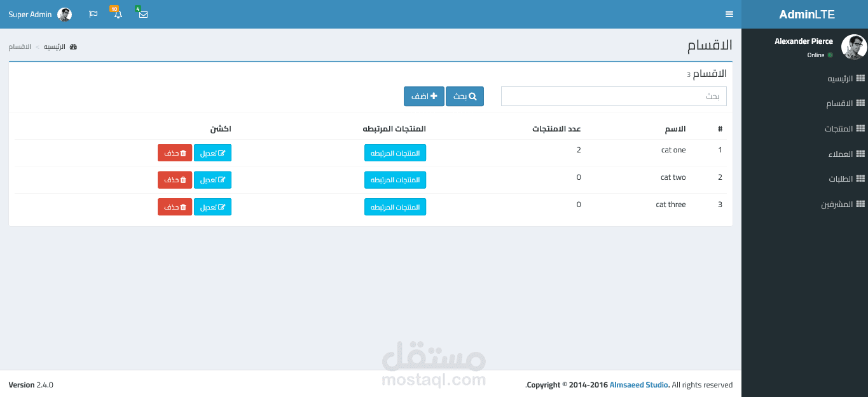Click the اضف add button
Screen dimensions: 868x397
pyautogui.click(x=424, y=97)
